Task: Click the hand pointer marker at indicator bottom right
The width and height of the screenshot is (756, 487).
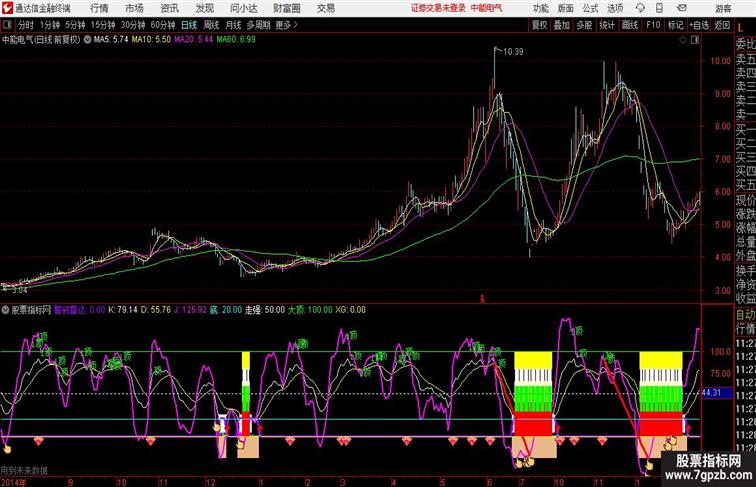Action: click(649, 466)
